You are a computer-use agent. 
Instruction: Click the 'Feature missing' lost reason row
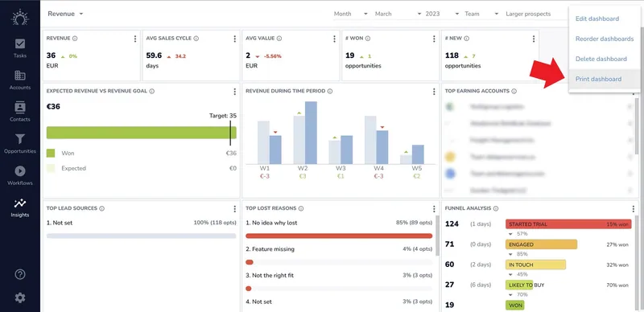coord(339,256)
